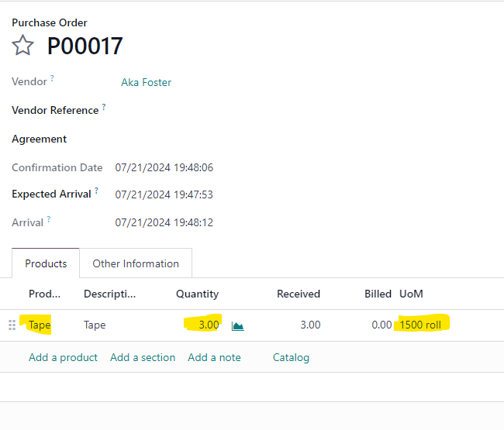
Task: Select the Products tab
Action: (46, 263)
